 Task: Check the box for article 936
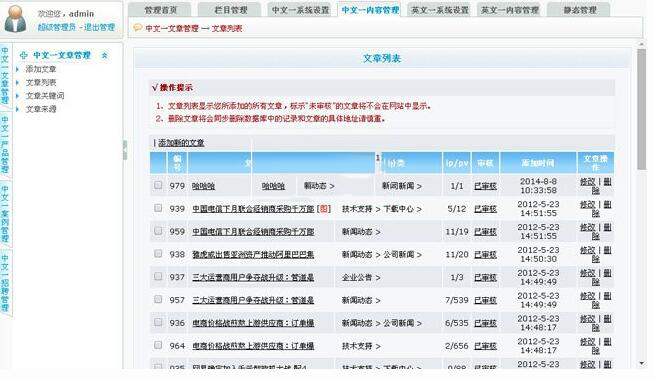pos(158,322)
